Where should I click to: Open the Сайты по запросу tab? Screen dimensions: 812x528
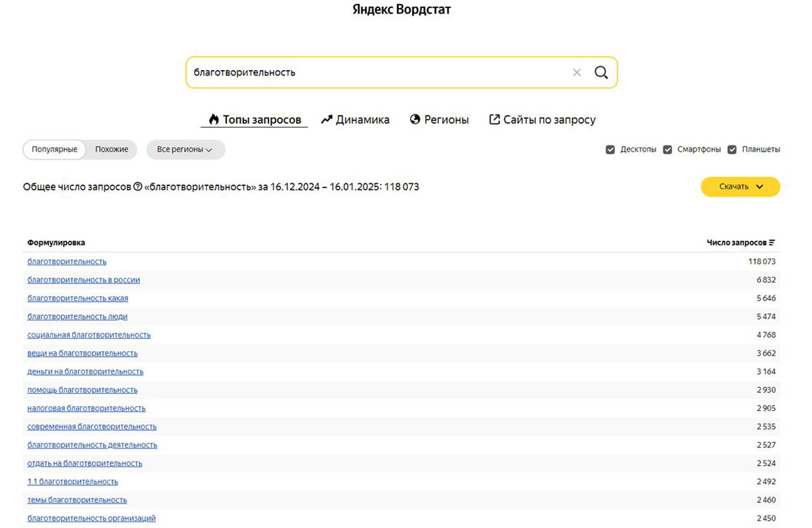(x=542, y=120)
